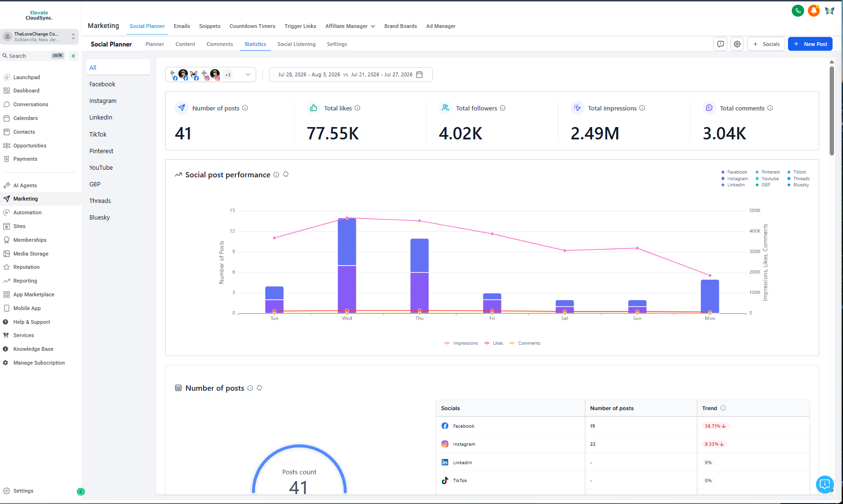Refresh the Number of posts widget
The image size is (843, 504).
pyautogui.click(x=259, y=388)
